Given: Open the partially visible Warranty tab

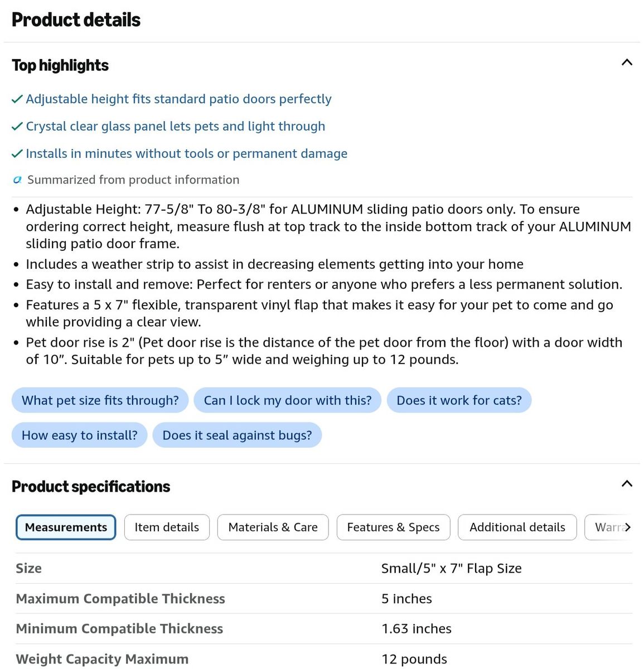Looking at the screenshot, I should (606, 527).
